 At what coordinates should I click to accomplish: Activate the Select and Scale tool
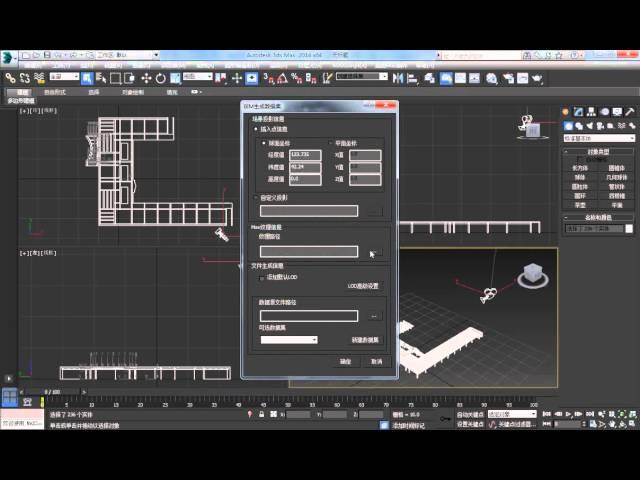coord(175,78)
